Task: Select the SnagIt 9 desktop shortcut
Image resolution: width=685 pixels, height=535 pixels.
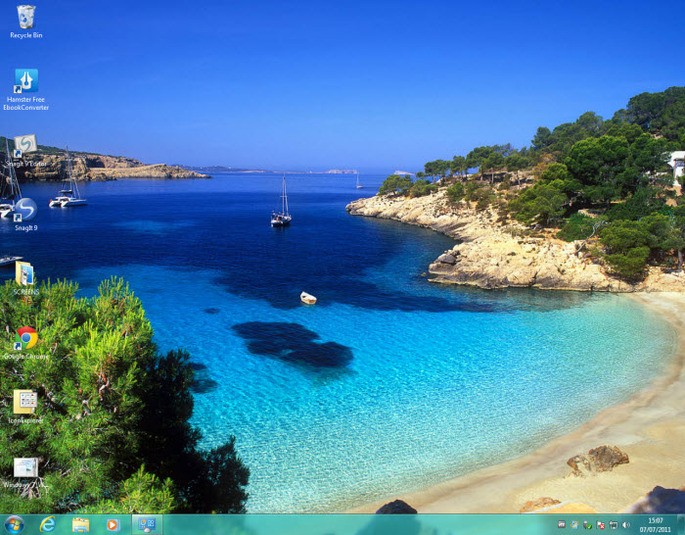Action: point(26,214)
